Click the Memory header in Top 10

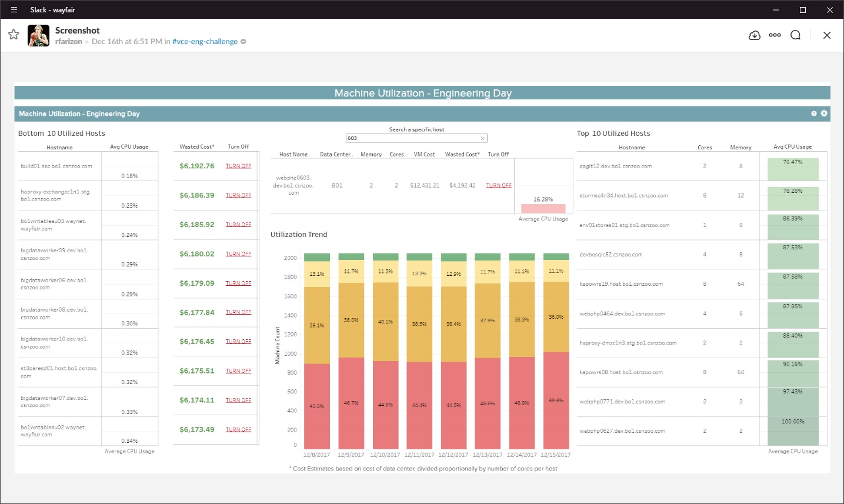point(740,148)
